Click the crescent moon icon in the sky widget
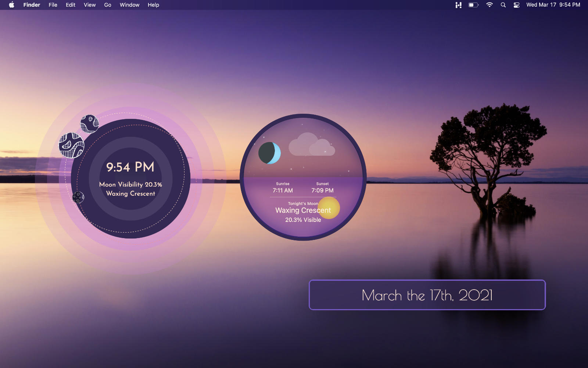Image resolution: width=588 pixels, height=368 pixels. pos(269,153)
